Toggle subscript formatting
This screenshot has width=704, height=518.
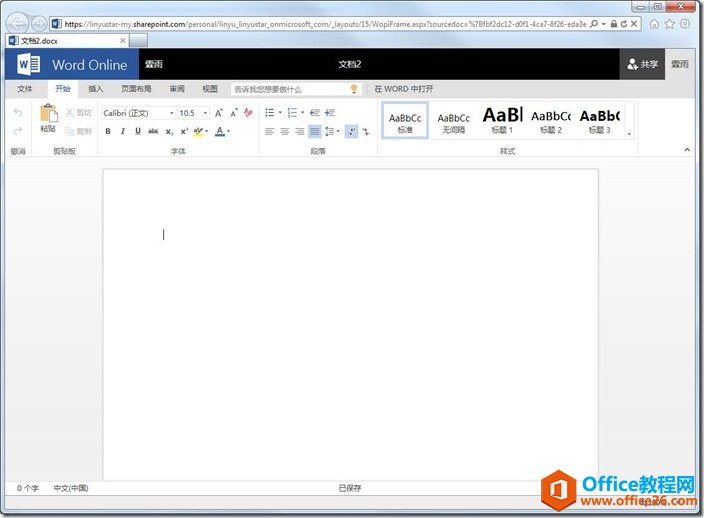pyautogui.click(x=169, y=132)
